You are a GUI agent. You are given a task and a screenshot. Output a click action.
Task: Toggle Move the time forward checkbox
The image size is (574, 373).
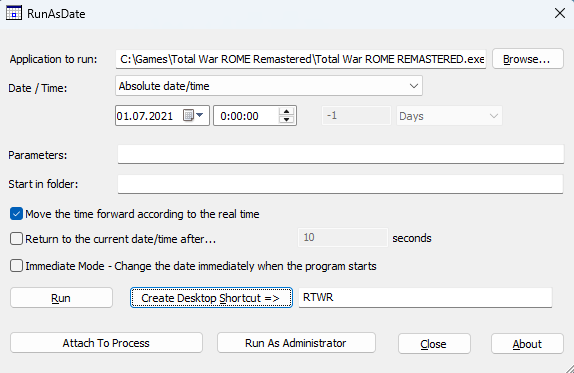click(16, 214)
